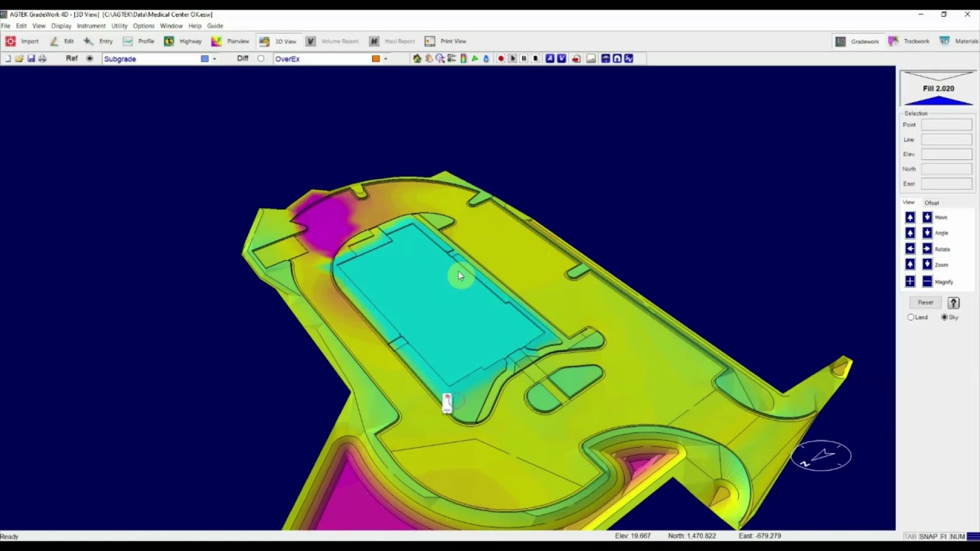Switch to Planview
This screenshot has width=980, height=551.
point(230,41)
